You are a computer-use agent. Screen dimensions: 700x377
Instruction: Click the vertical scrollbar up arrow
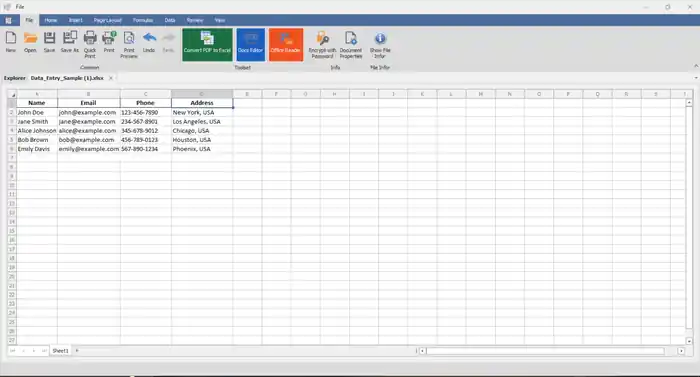click(689, 103)
